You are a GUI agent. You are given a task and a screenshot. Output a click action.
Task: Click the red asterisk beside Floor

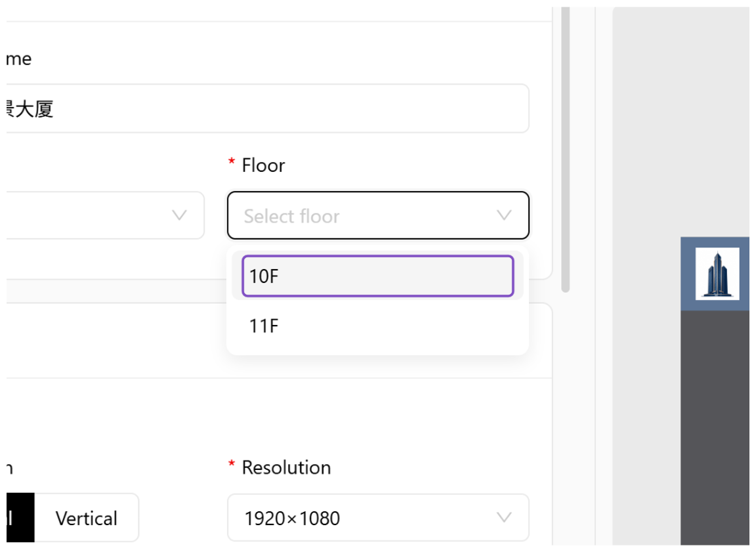tap(232, 162)
